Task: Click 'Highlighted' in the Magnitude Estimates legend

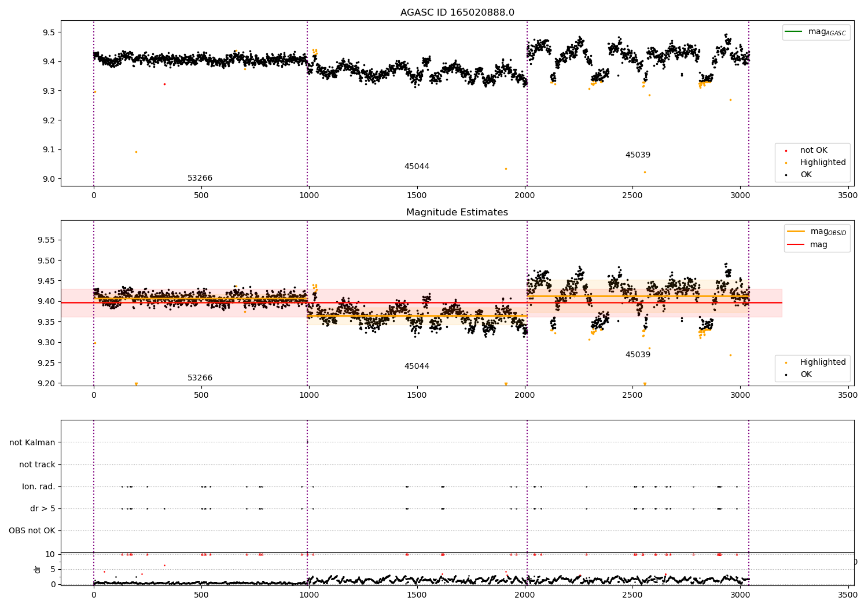Action: (823, 362)
